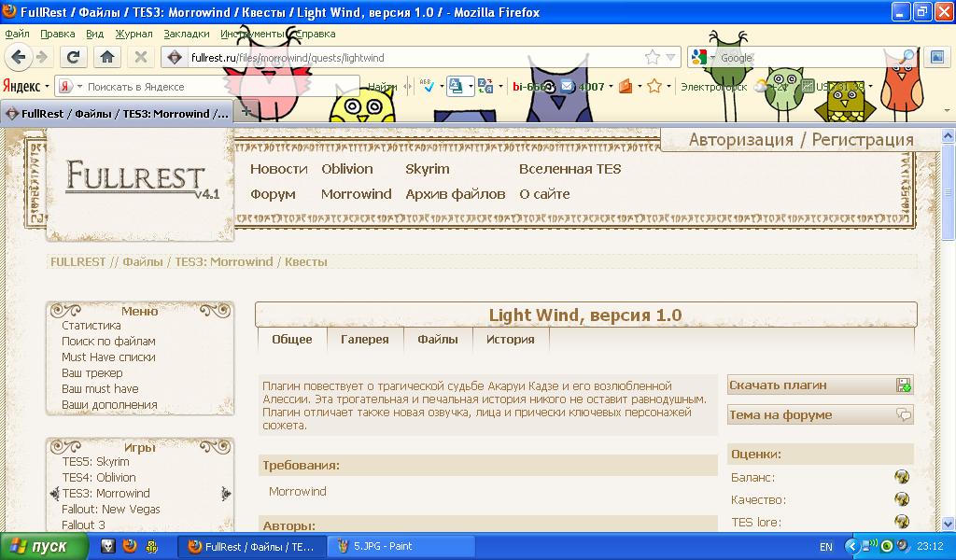Switch to the История tab

click(510, 339)
